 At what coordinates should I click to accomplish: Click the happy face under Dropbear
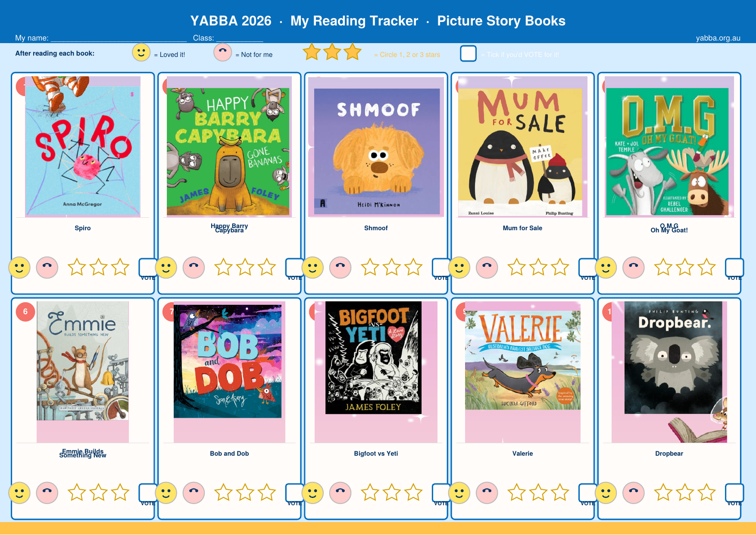[x=606, y=493]
